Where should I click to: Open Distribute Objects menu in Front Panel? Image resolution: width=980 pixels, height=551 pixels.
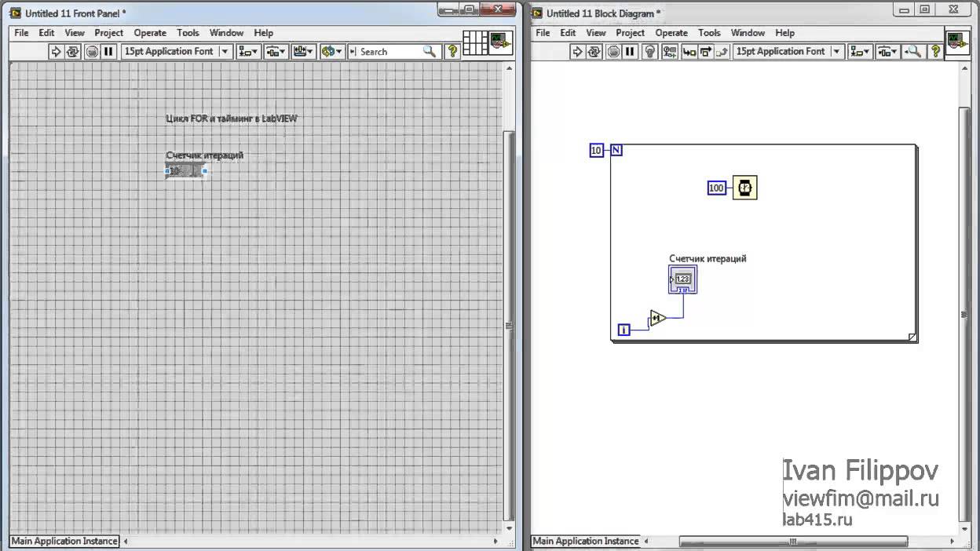tap(275, 52)
